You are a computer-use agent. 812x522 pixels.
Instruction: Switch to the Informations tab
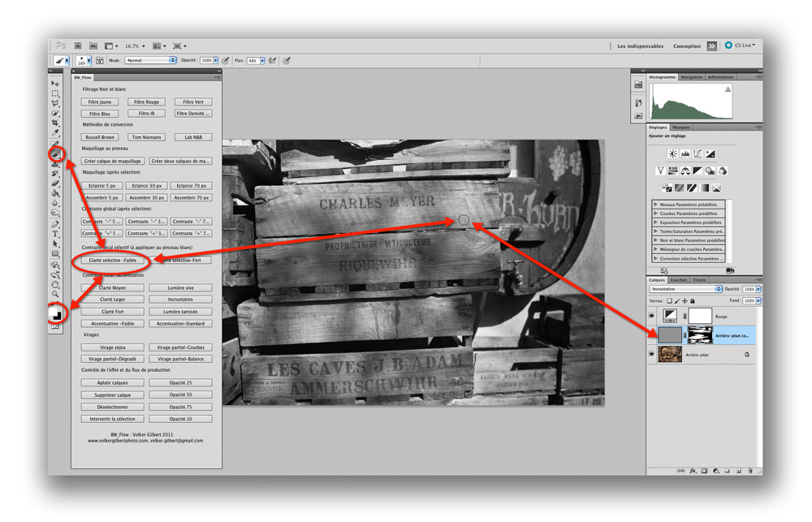point(720,77)
